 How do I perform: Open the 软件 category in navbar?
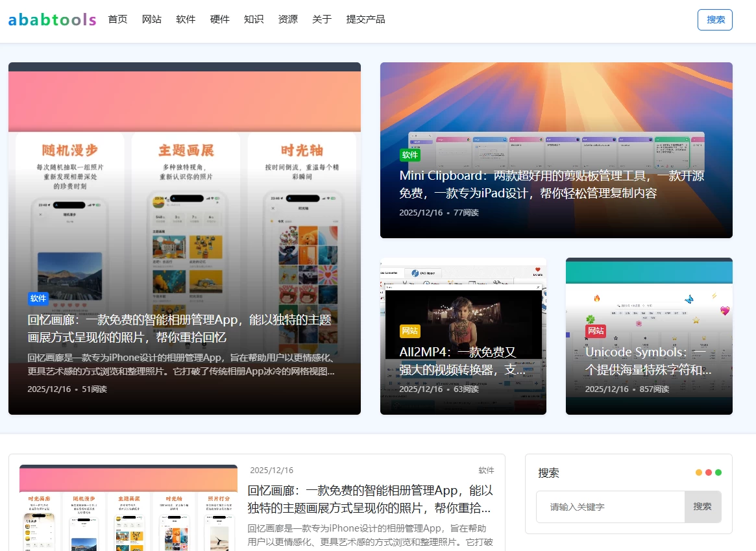186,19
